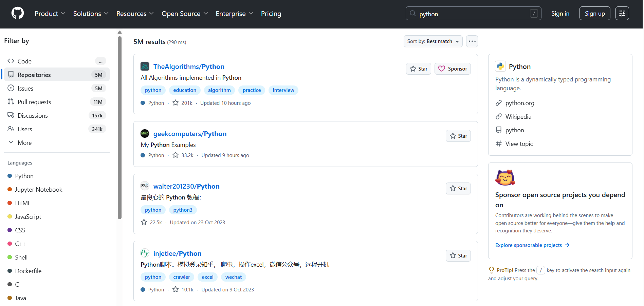
Task: Click the 33.2k stargazers count
Action: 183,155
